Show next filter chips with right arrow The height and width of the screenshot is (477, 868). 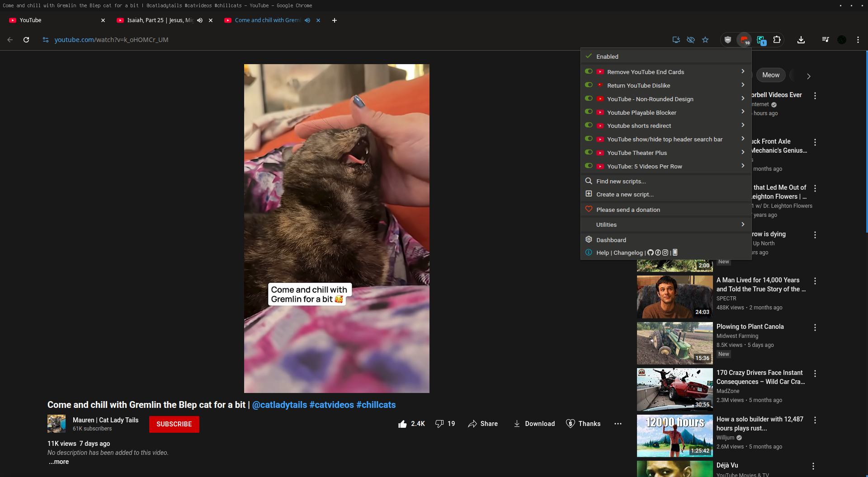click(809, 76)
